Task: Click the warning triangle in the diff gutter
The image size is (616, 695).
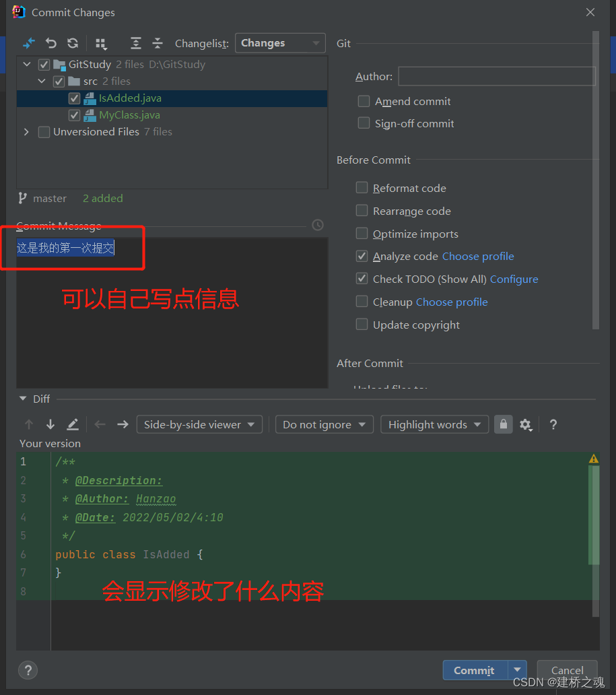Action: [594, 459]
